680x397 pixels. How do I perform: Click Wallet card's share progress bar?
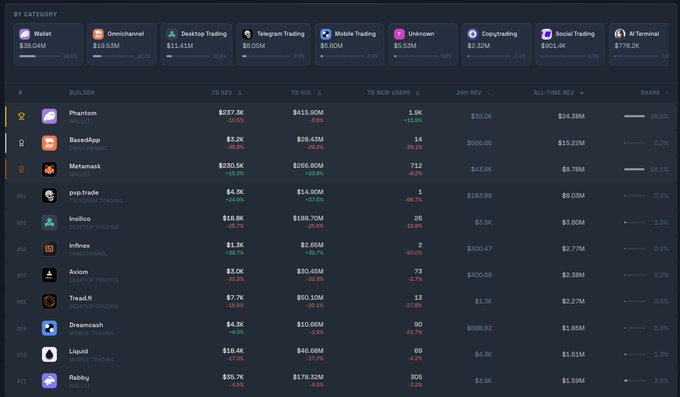click(39, 56)
